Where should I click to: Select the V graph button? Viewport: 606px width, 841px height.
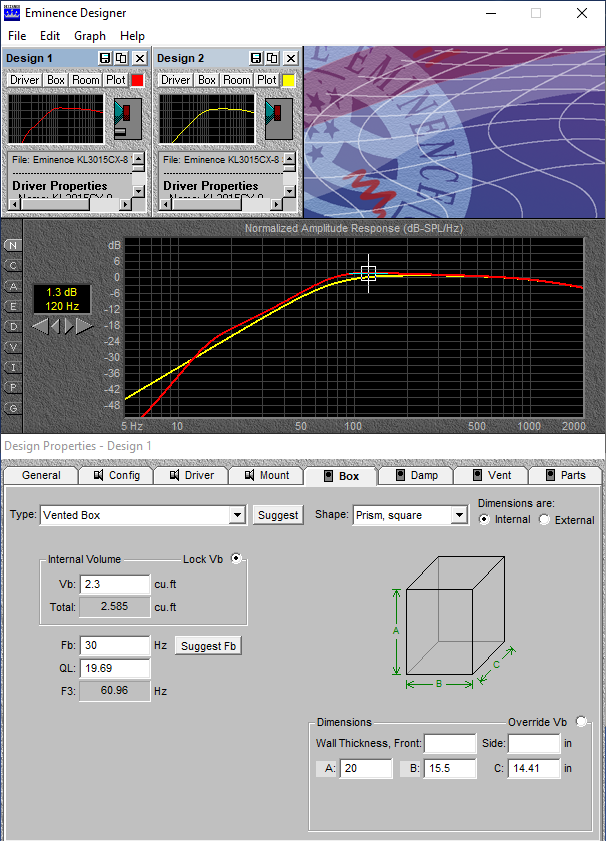13,347
